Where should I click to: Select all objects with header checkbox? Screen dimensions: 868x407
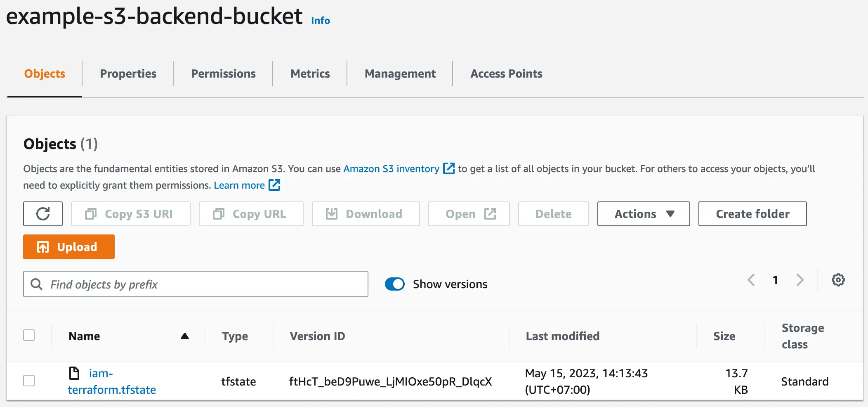coord(29,335)
